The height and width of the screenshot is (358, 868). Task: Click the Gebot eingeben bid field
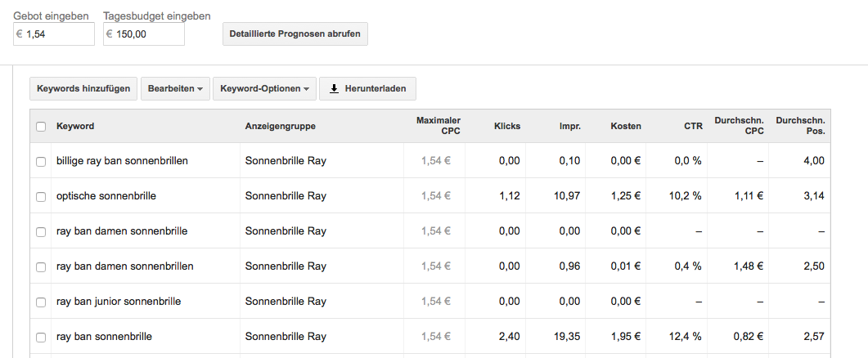(54, 34)
